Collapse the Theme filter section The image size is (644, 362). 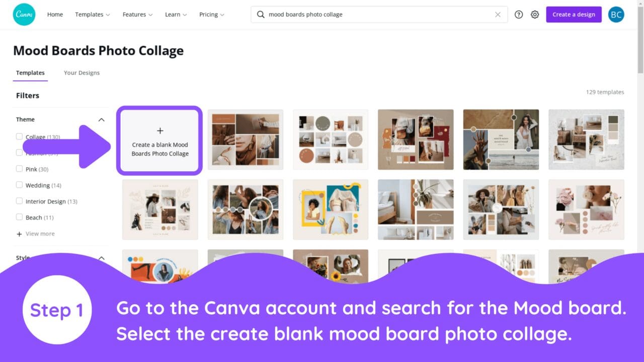[x=102, y=120]
